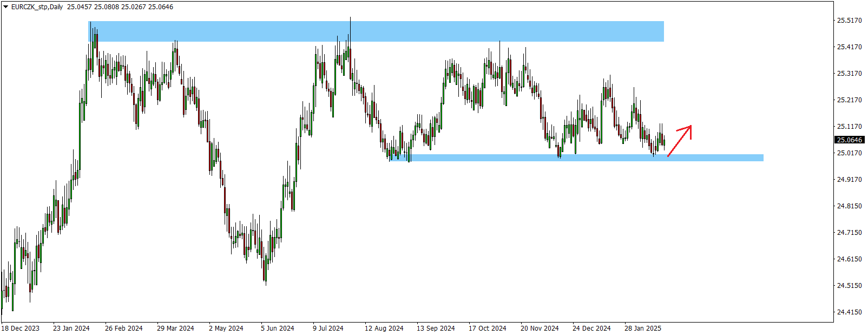This screenshot has height=335, width=868.
Task: Click the 25.5170 price axis label
Action: (x=849, y=21)
